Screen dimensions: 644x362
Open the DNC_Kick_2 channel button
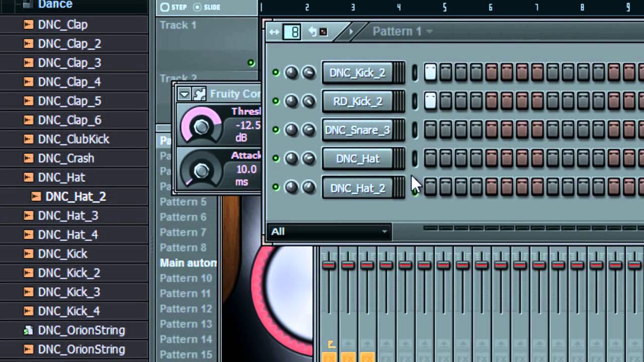363,73
